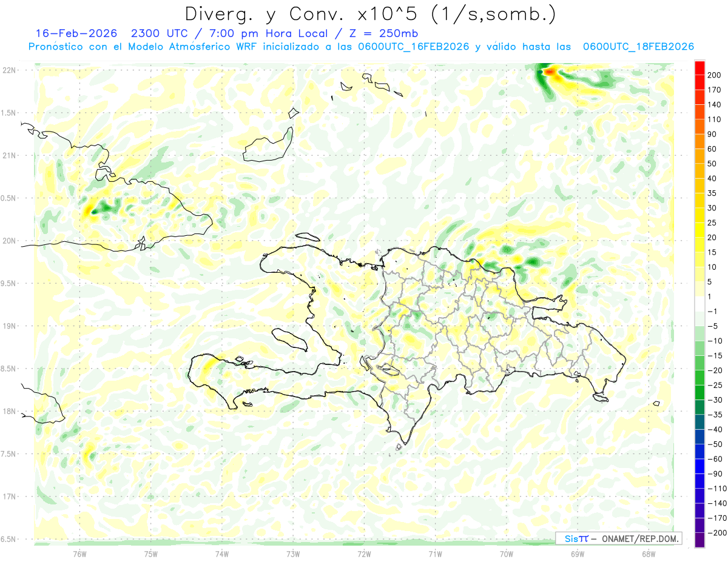Screen dimensions: 728x562
Task: Click the '-40' color bar label
Action: (716, 429)
